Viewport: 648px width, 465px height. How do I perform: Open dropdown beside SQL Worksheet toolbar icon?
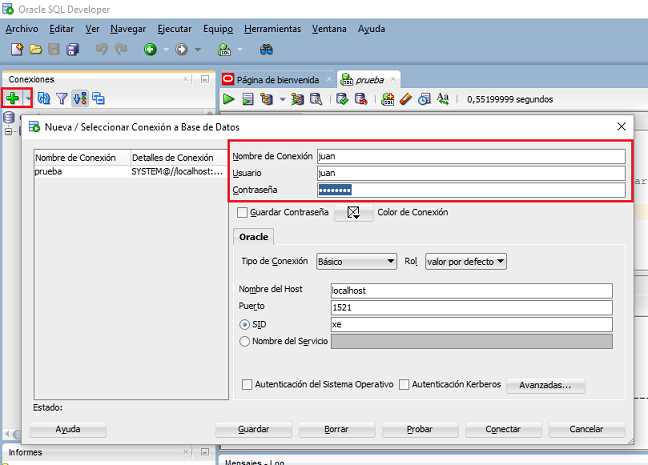click(x=240, y=50)
